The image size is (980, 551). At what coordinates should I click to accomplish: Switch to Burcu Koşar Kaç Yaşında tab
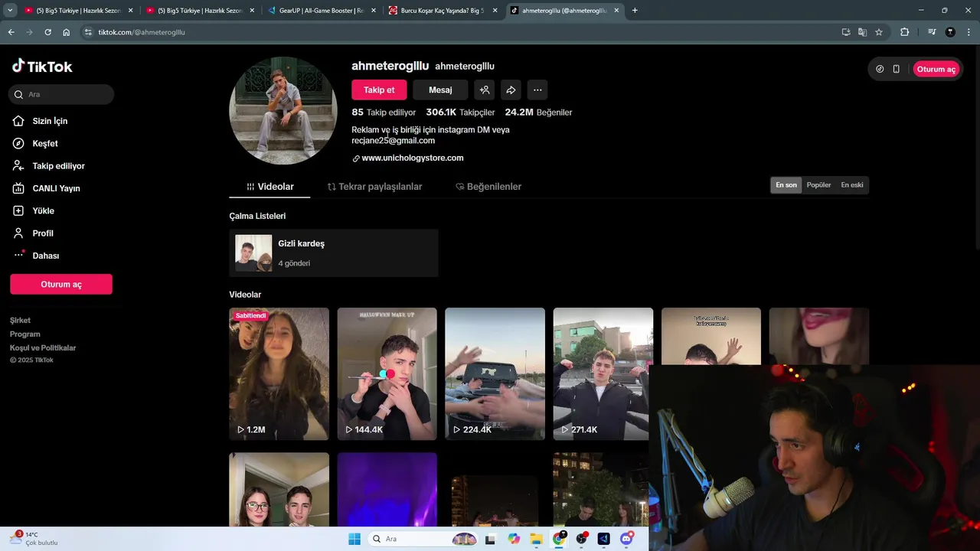442,11
